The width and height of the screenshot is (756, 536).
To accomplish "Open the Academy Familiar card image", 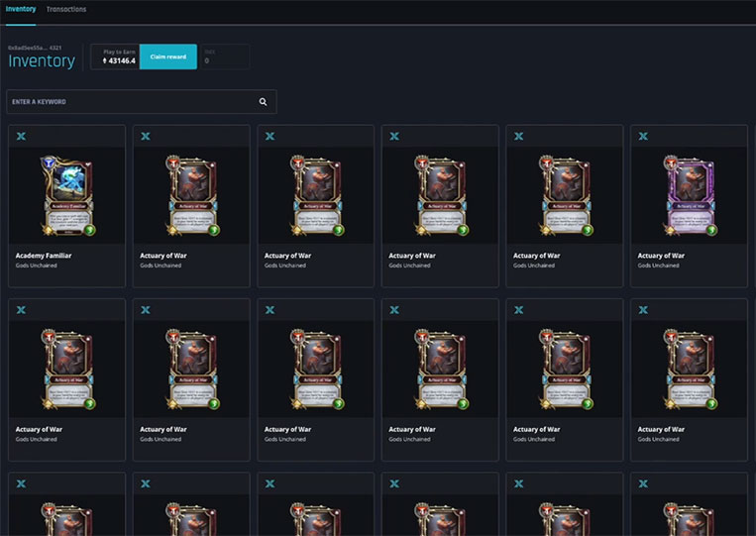I will (x=68, y=196).
